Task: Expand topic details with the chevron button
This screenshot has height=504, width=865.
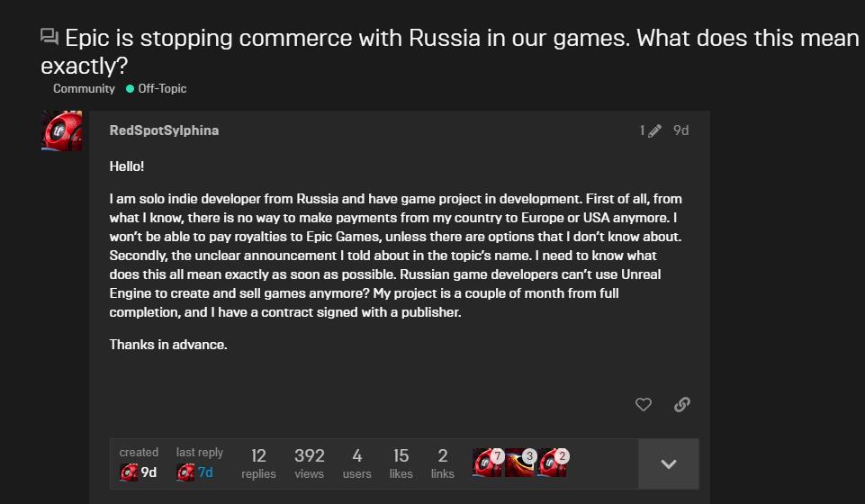Action: click(x=669, y=464)
